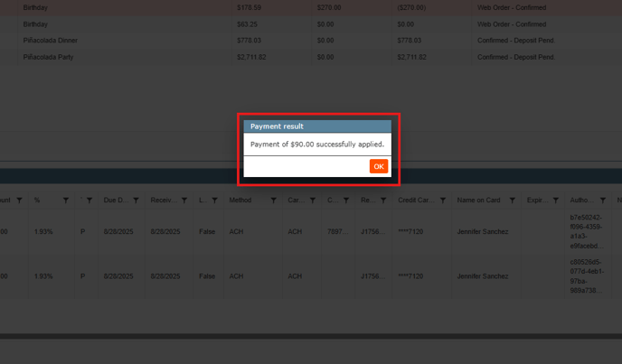This screenshot has width=622, height=364.
Task: Open the filter icon for the Receiv... column
Action: pyautogui.click(x=184, y=201)
